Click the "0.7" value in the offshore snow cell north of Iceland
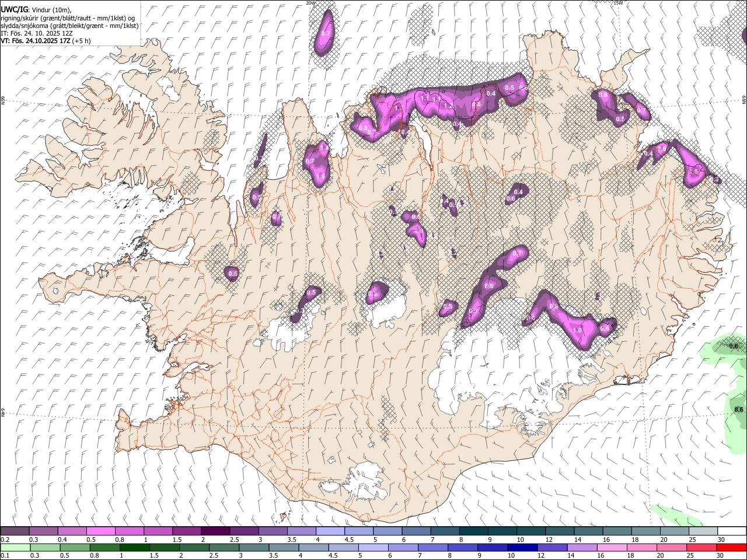The image size is (747, 560). [x=326, y=34]
